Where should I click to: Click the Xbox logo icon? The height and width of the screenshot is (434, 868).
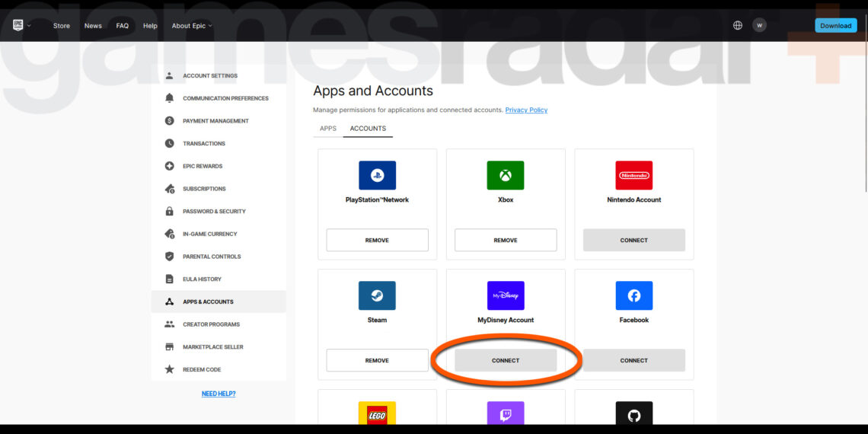click(x=506, y=175)
